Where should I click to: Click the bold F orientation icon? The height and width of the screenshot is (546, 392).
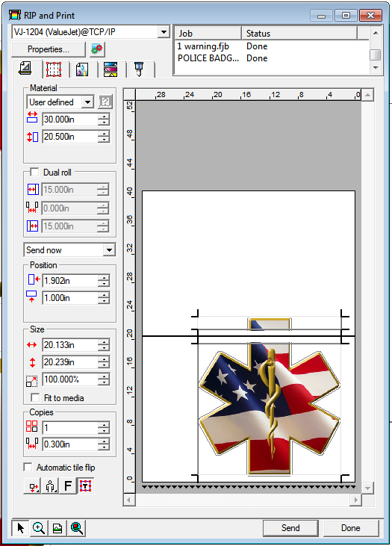[x=68, y=485]
